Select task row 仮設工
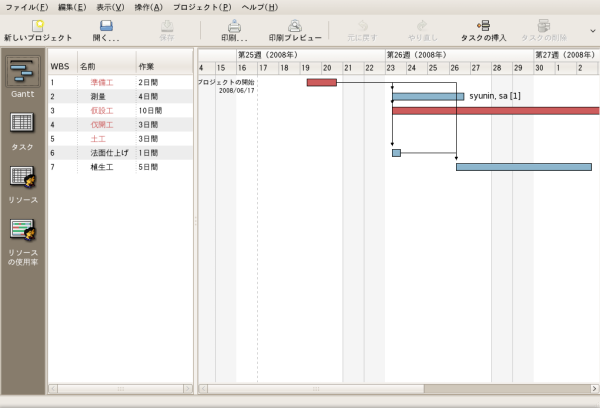The width and height of the screenshot is (600, 408). pyautogui.click(x=120, y=111)
